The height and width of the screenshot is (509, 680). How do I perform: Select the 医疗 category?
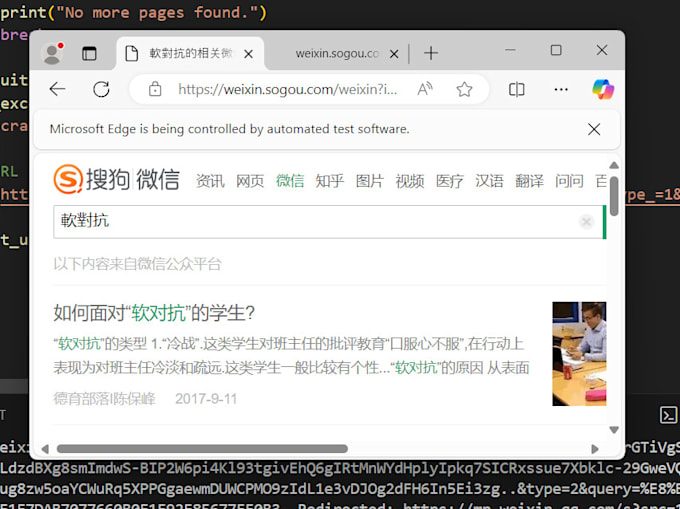coord(450,181)
